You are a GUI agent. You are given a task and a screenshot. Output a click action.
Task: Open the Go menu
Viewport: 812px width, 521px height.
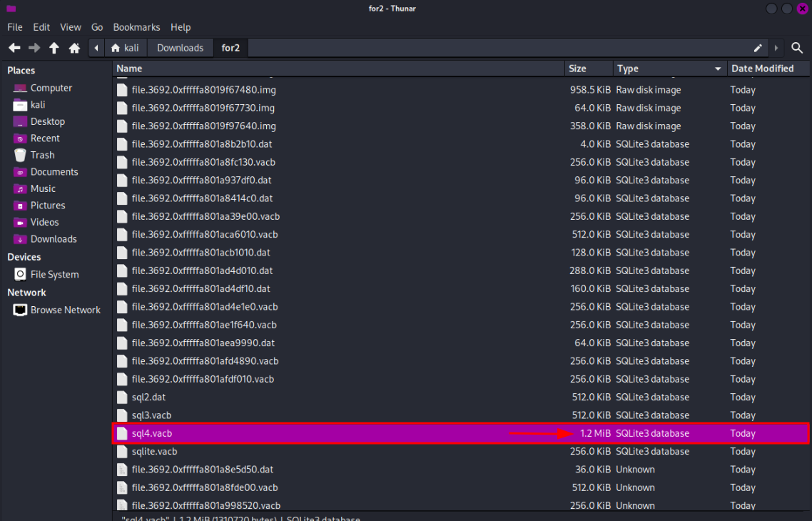click(x=97, y=27)
